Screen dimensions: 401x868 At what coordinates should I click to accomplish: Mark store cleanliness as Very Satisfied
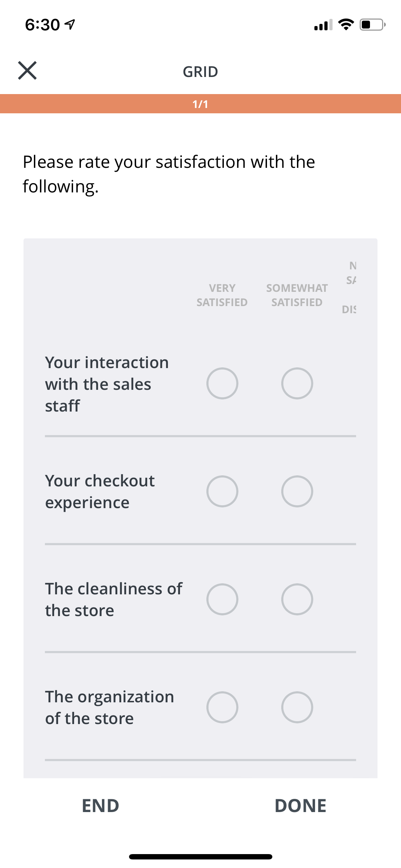pos(222,599)
